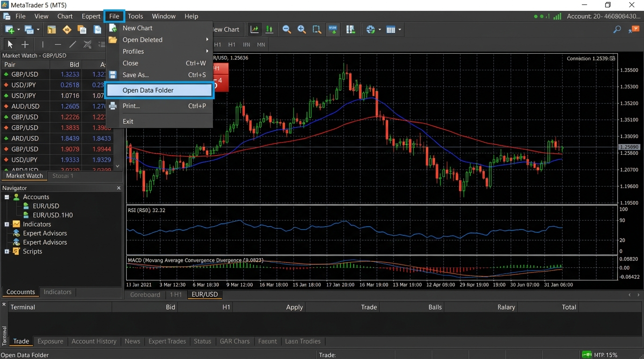The height and width of the screenshot is (359, 644).
Task: Click the blue table toolbar icon
Action: coord(391,29)
